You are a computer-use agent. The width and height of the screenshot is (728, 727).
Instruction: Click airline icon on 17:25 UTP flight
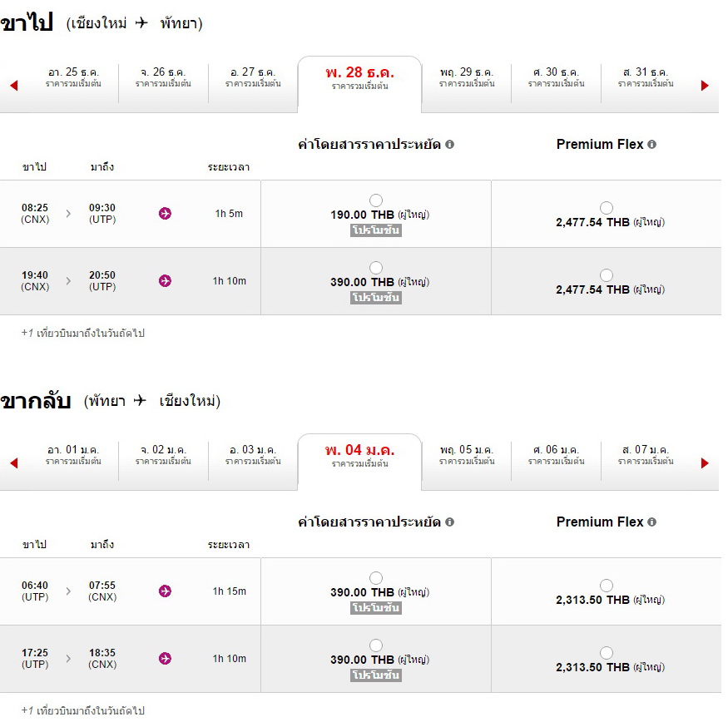point(165,659)
